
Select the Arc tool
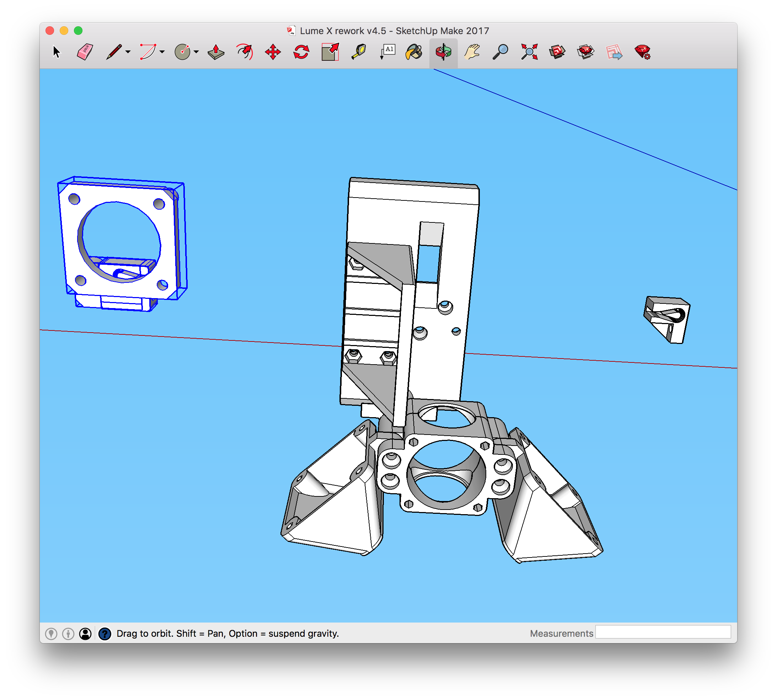(x=148, y=52)
